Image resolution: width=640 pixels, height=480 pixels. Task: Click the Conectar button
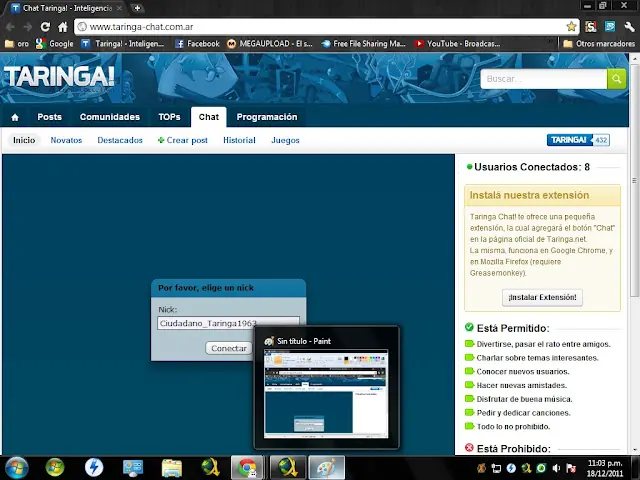(x=229, y=348)
